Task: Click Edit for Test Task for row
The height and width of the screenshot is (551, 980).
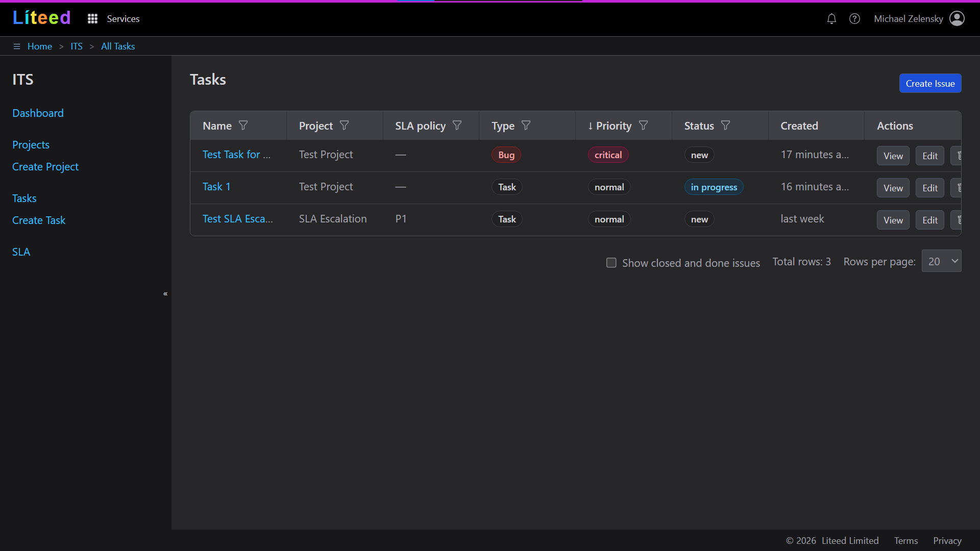Action: tap(929, 156)
